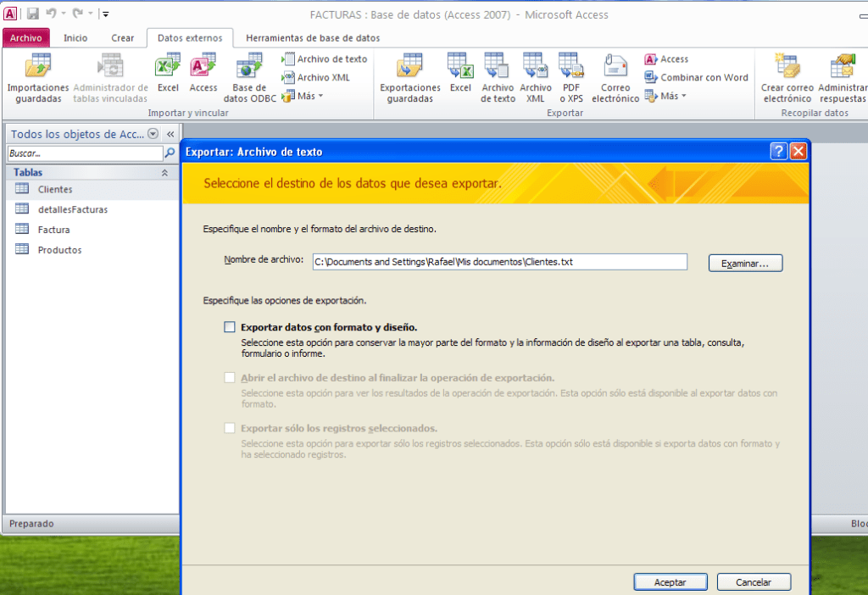
Task: Select the detallesFacturas table
Action: (72, 209)
